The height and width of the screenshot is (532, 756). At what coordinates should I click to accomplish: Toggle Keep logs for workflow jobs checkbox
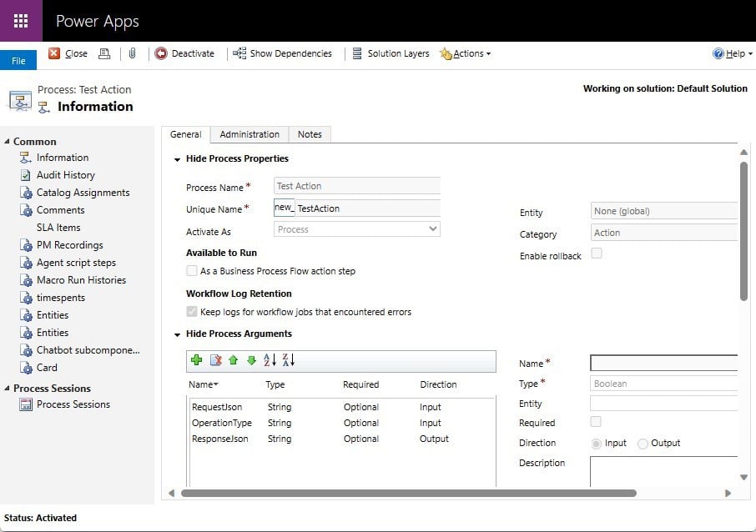coord(192,311)
